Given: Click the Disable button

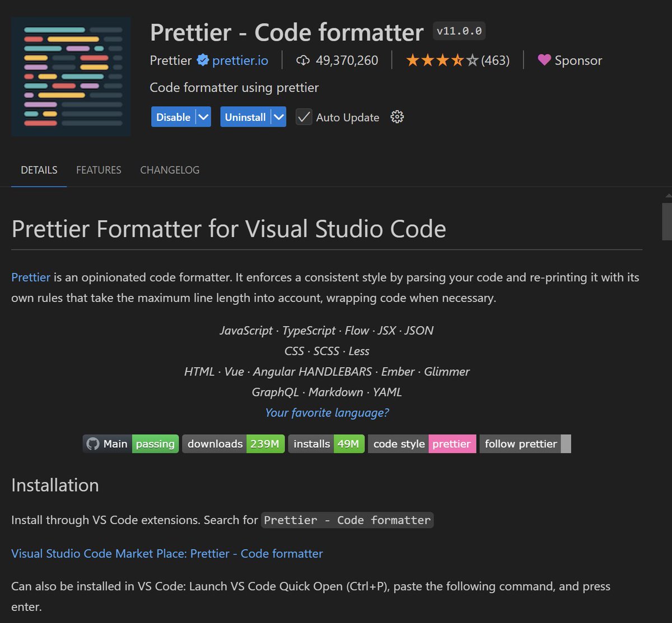Looking at the screenshot, I should click(173, 117).
